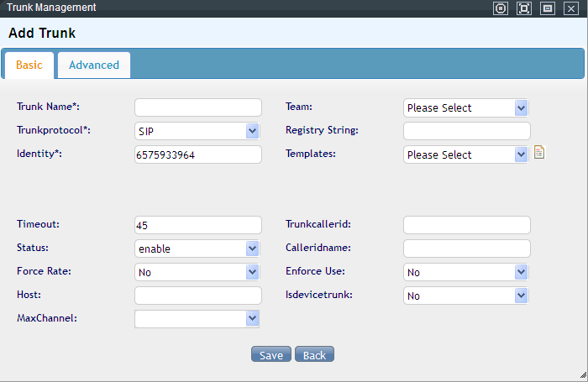Open the Templates dropdown list

point(466,154)
